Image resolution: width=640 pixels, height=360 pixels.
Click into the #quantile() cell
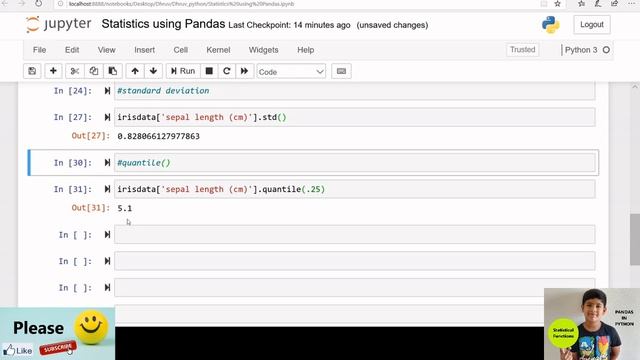[354, 162]
